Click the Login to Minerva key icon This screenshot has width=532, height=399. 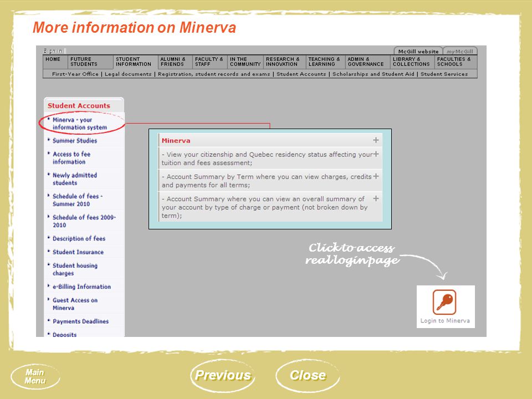point(444,302)
